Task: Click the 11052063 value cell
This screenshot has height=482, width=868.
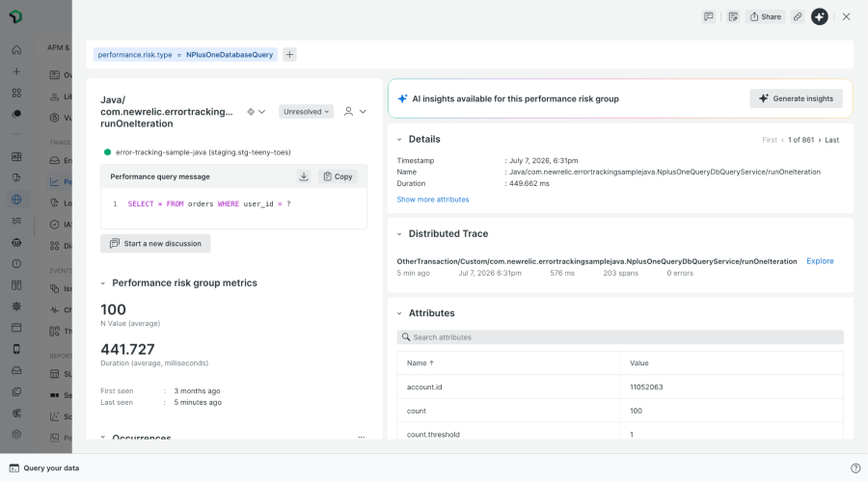Action: tap(646, 387)
